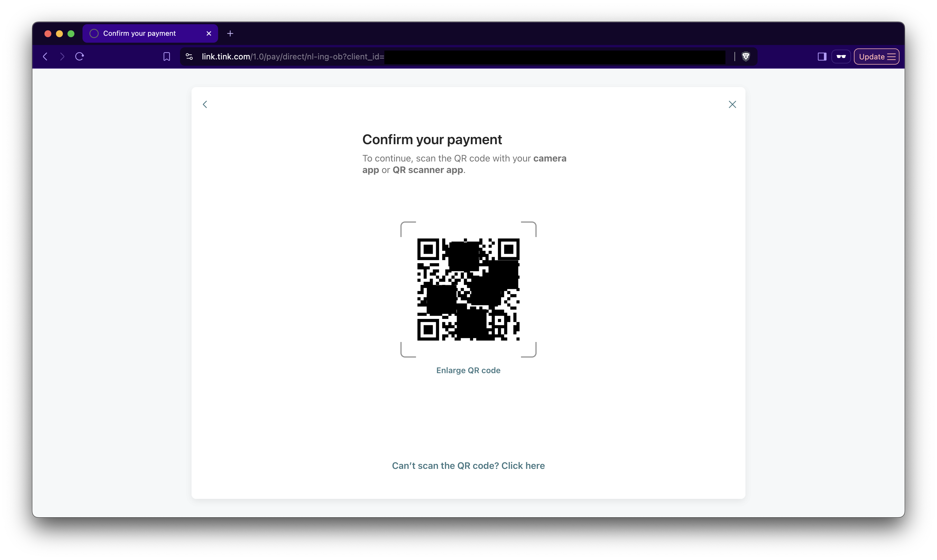937x560 pixels.
Task: Open the Brave Shields lion icon
Action: 746,57
